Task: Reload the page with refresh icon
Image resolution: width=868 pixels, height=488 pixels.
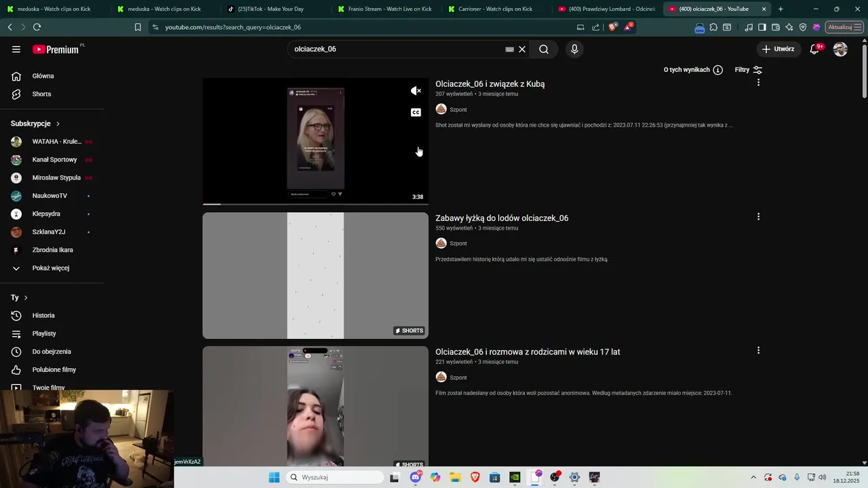Action: (x=37, y=27)
